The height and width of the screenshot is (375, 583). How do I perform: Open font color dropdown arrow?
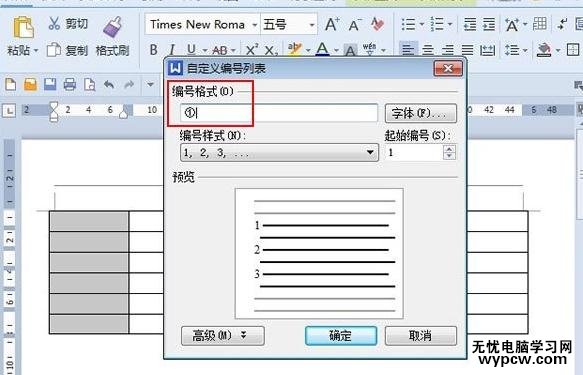336,51
